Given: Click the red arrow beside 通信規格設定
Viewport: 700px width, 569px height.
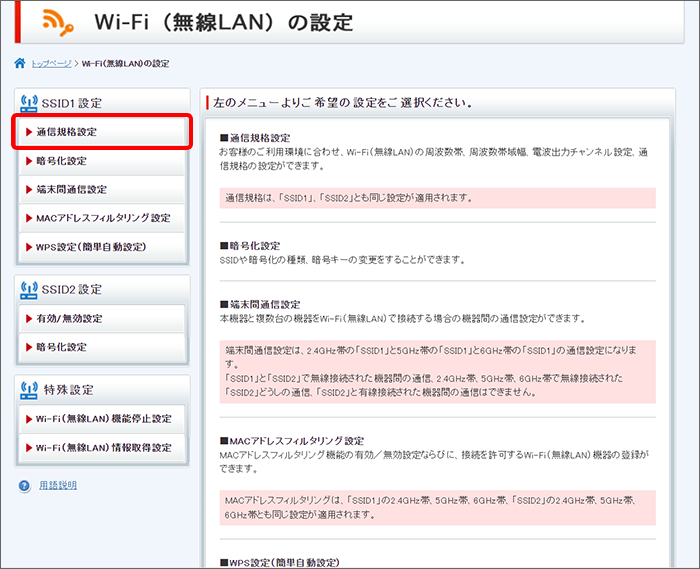Looking at the screenshot, I should (x=29, y=132).
